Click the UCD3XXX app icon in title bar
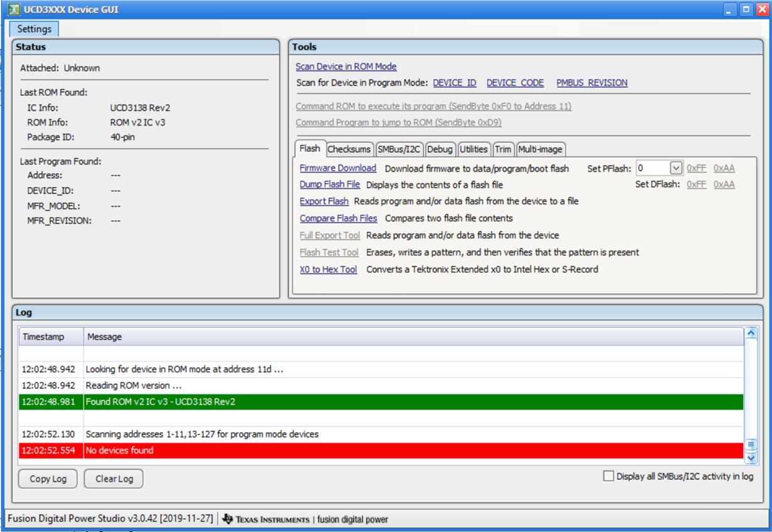This screenshot has width=772, height=532. tap(13, 9)
